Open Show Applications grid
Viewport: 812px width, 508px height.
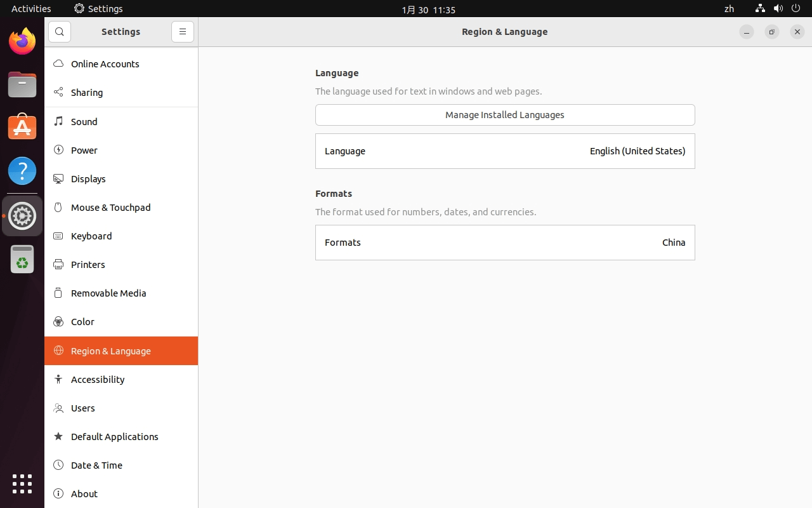(x=22, y=483)
